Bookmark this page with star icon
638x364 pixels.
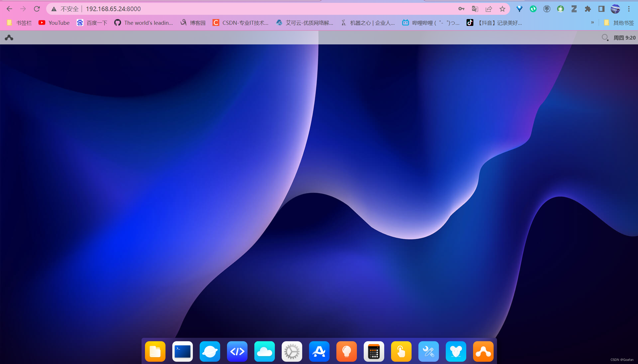point(502,9)
